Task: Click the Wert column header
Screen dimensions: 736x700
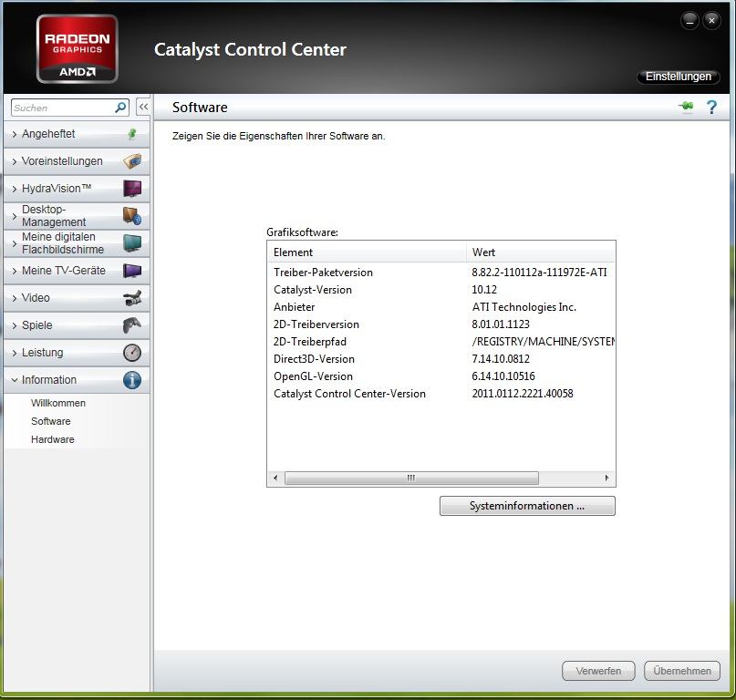Action: [541, 252]
